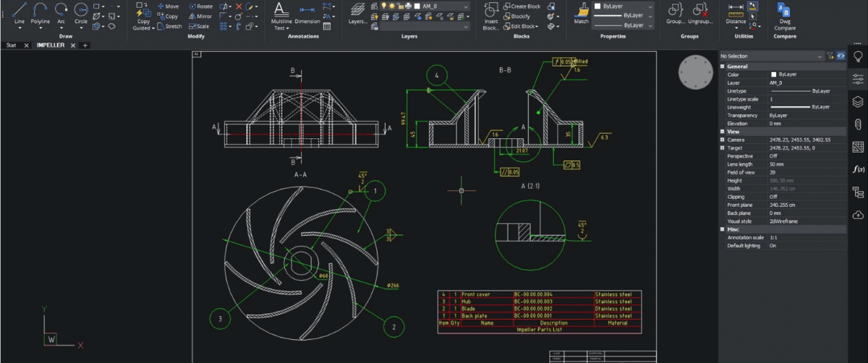868x363 pixels.
Task: Click the Copy tool in Modify
Action: point(167,16)
